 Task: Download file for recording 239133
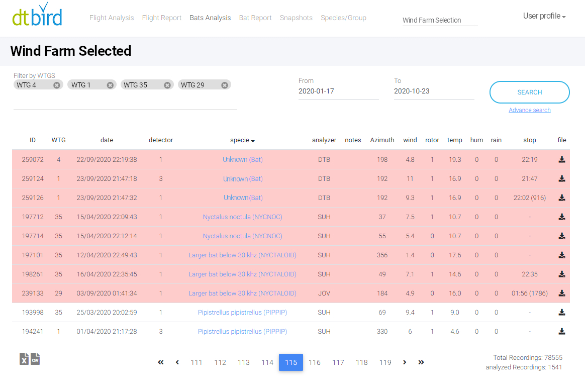(561, 293)
